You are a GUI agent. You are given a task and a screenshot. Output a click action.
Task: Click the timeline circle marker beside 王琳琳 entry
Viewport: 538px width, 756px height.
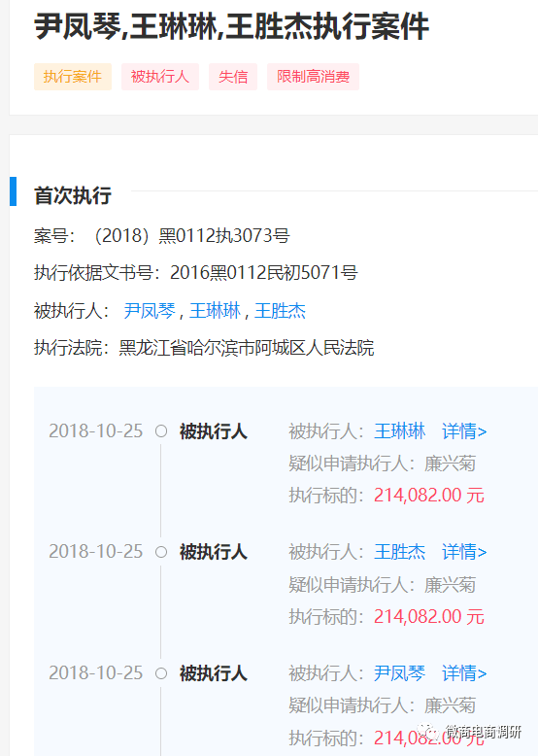pyautogui.click(x=161, y=431)
